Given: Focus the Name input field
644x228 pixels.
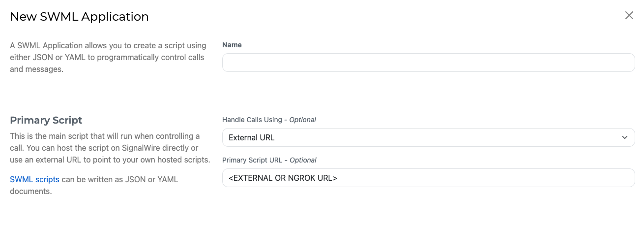Looking at the screenshot, I should pos(428,63).
